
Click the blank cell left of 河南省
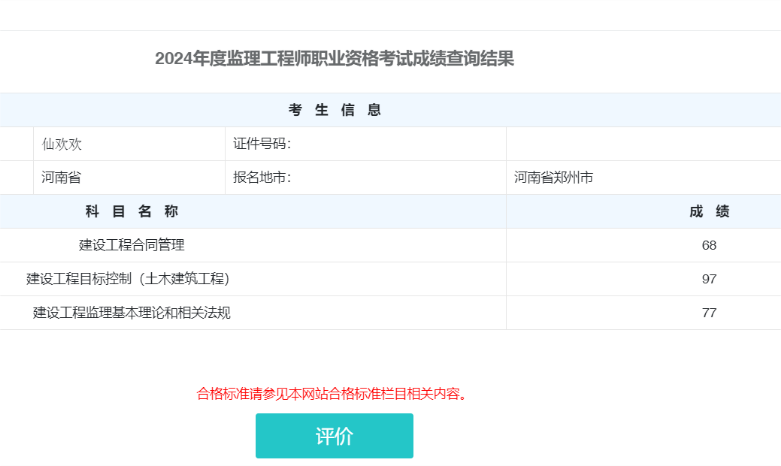click(x=15, y=178)
